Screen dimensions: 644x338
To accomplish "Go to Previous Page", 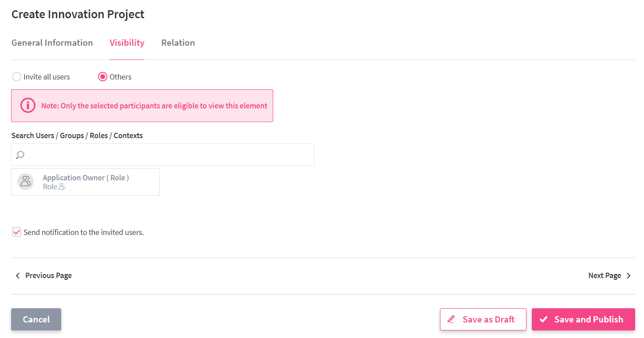I will coord(48,276).
